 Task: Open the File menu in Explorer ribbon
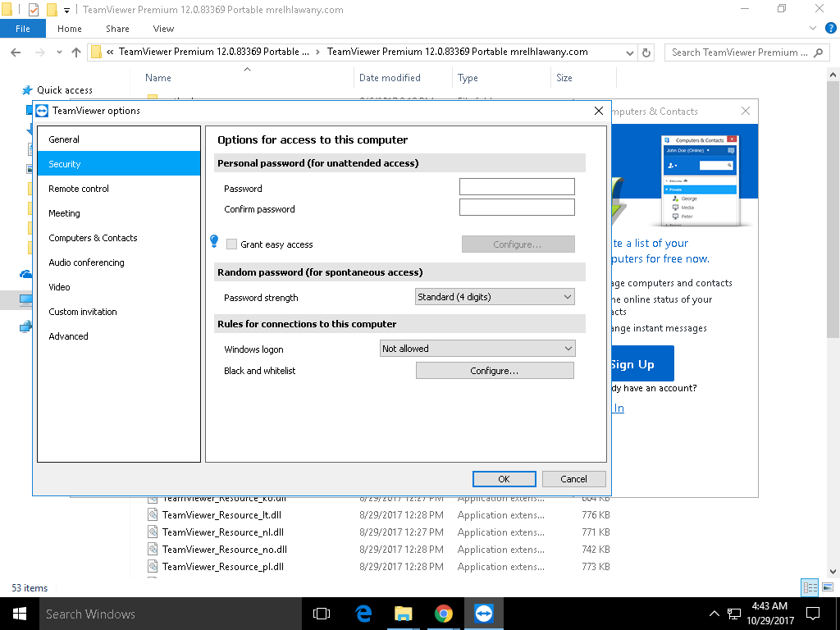pos(23,29)
